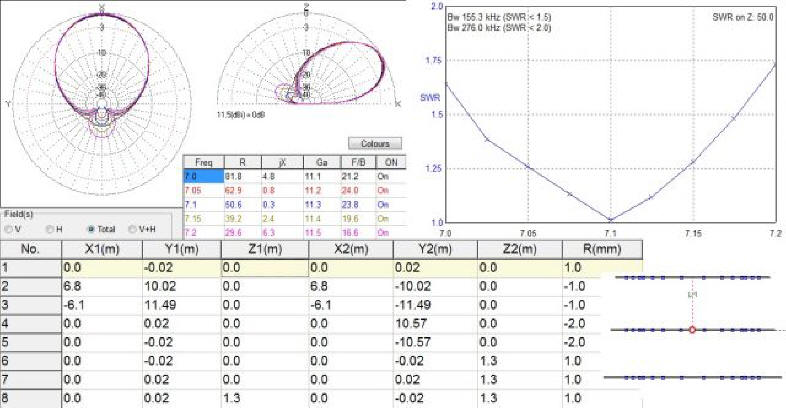The height and width of the screenshot is (408, 786).
Task: Toggle the On value for 7.05
Action: point(383,190)
